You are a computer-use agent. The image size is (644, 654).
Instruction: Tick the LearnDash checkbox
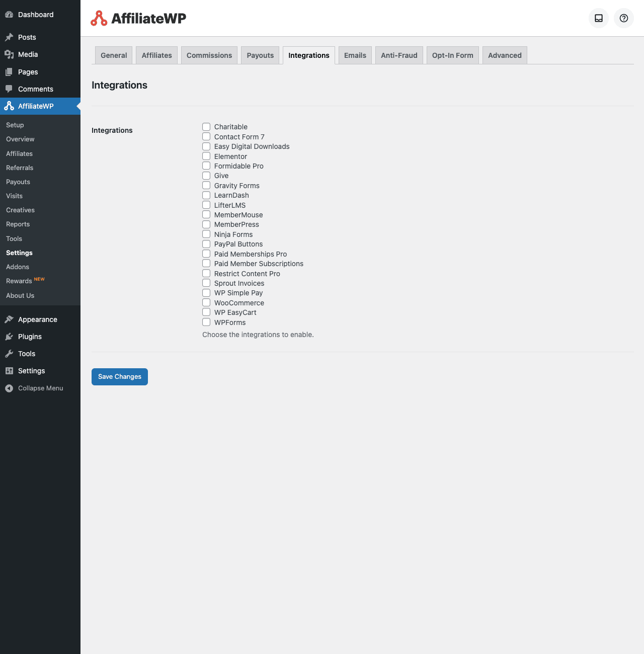pos(206,195)
